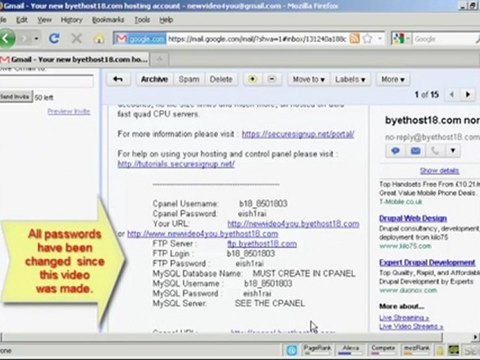This screenshot has width=480, height=360.
Task: Open the tutorials.securesignup.net link
Action: coord(176,164)
